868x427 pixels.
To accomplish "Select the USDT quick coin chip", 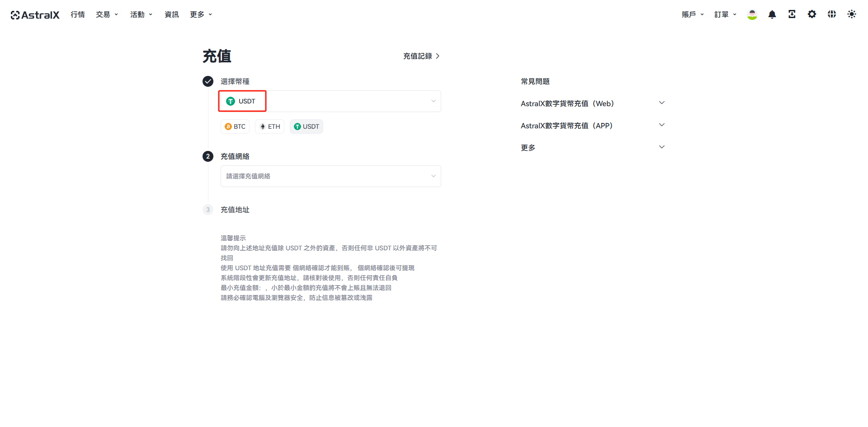I will tap(307, 127).
